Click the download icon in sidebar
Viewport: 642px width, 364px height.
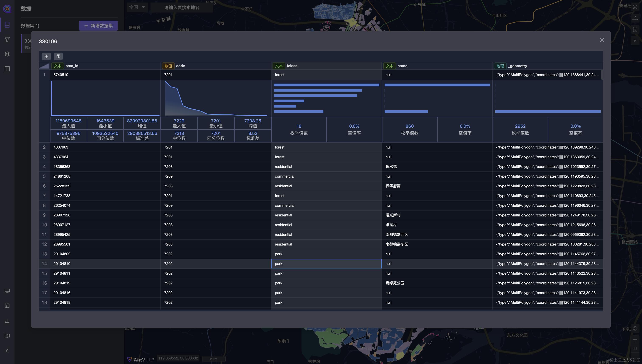pyautogui.click(x=7, y=321)
